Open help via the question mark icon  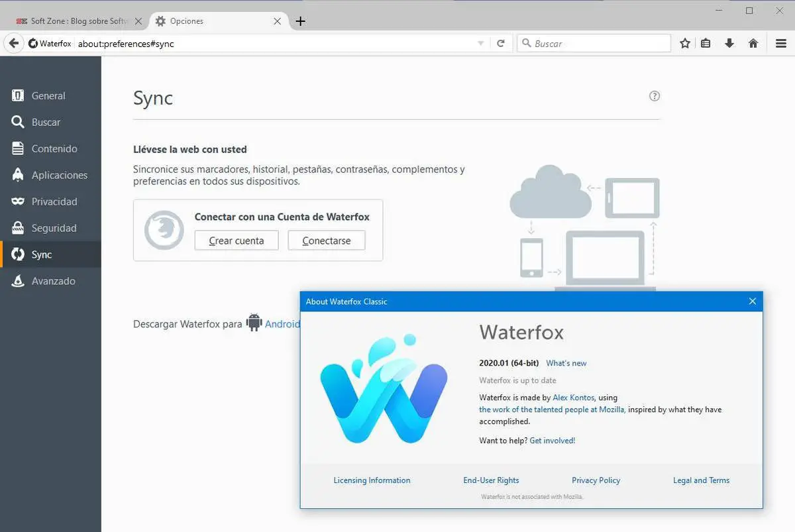pos(655,96)
